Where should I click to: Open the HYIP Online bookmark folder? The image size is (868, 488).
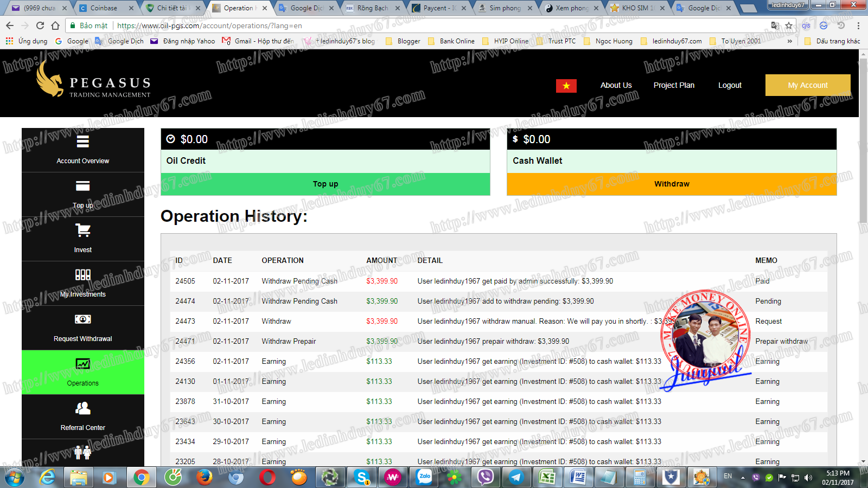click(505, 41)
